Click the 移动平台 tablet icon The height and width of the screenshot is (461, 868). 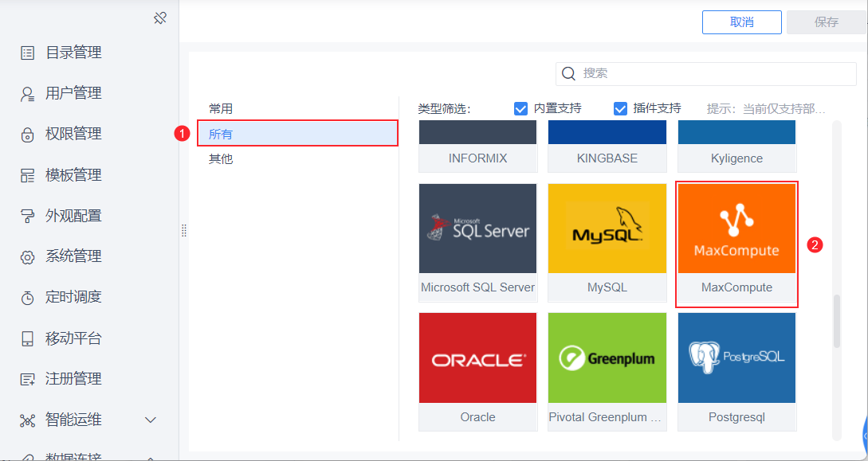coord(27,339)
